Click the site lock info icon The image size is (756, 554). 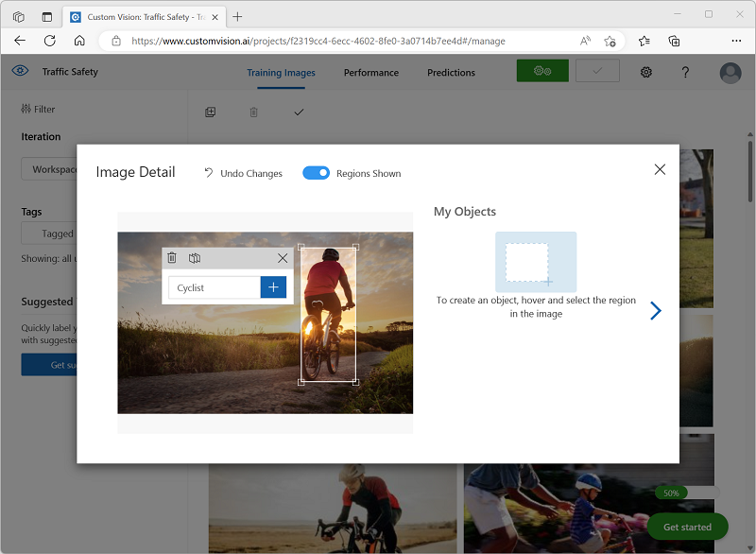pyautogui.click(x=116, y=41)
